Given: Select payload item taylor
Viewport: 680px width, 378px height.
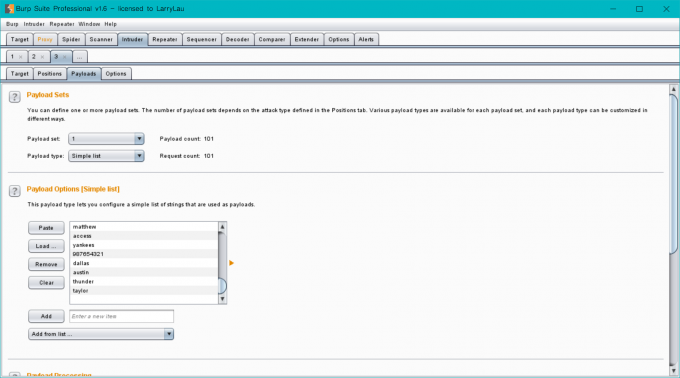Looking at the screenshot, I should (x=144, y=290).
